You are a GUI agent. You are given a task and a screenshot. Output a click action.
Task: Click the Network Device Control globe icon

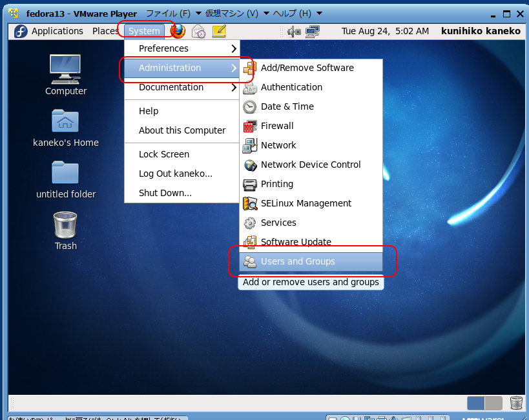pos(250,165)
